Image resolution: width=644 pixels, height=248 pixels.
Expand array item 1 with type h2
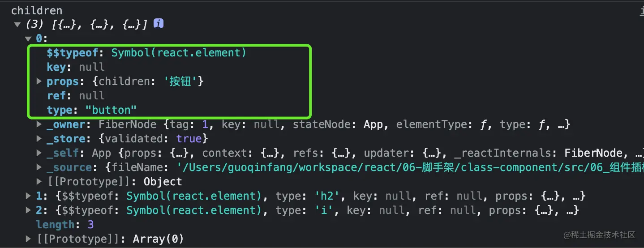pyautogui.click(x=29, y=196)
